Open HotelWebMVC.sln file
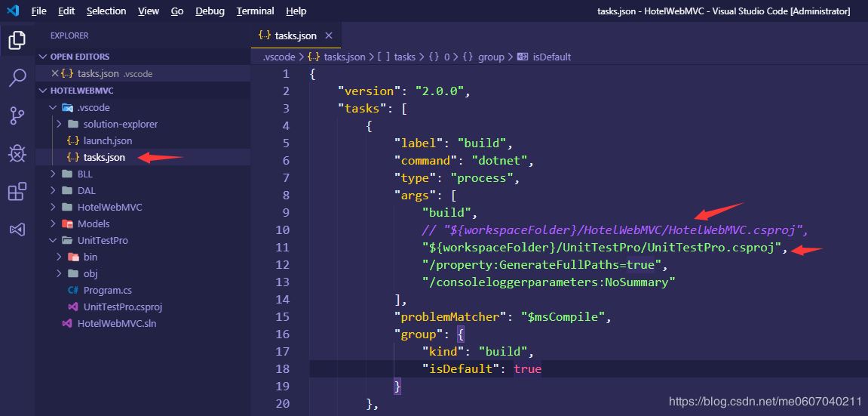The height and width of the screenshot is (416, 868). coord(143,323)
